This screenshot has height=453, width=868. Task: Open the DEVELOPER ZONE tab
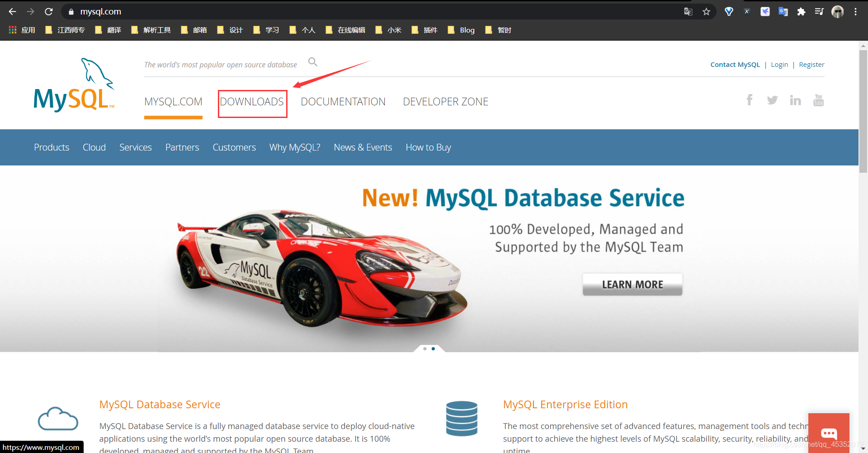pyautogui.click(x=445, y=102)
